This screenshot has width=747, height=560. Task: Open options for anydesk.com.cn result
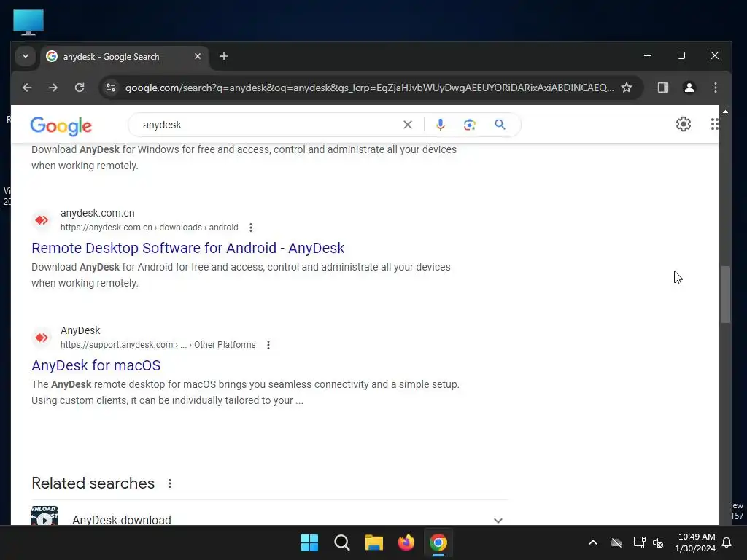pyautogui.click(x=251, y=227)
